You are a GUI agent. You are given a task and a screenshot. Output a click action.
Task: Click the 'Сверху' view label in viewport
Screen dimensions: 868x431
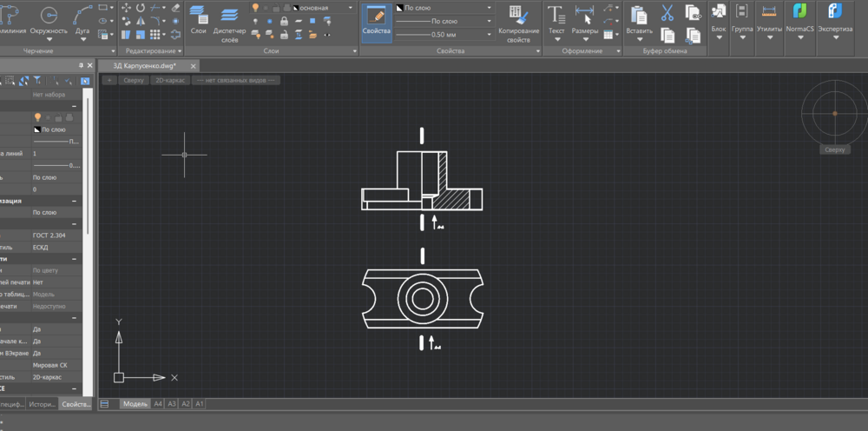tap(133, 80)
